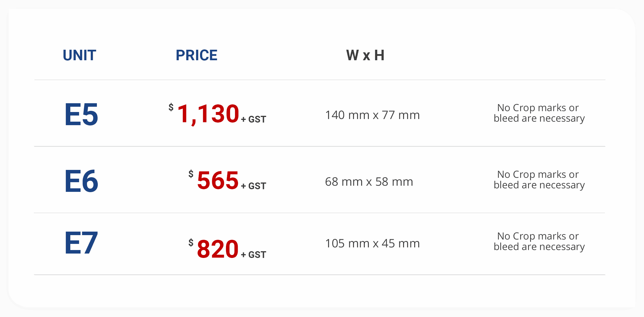The height and width of the screenshot is (317, 644).
Task: Click the E5 row crop marks note
Action: pos(539,113)
